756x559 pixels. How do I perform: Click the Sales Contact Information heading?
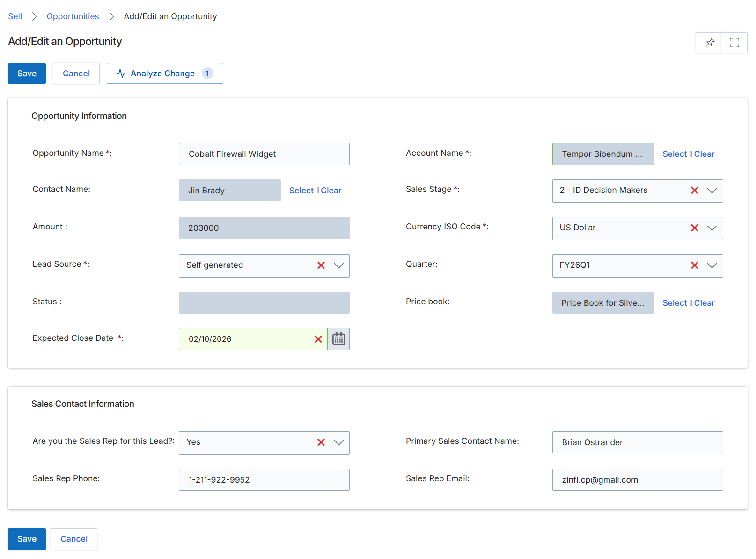click(83, 404)
